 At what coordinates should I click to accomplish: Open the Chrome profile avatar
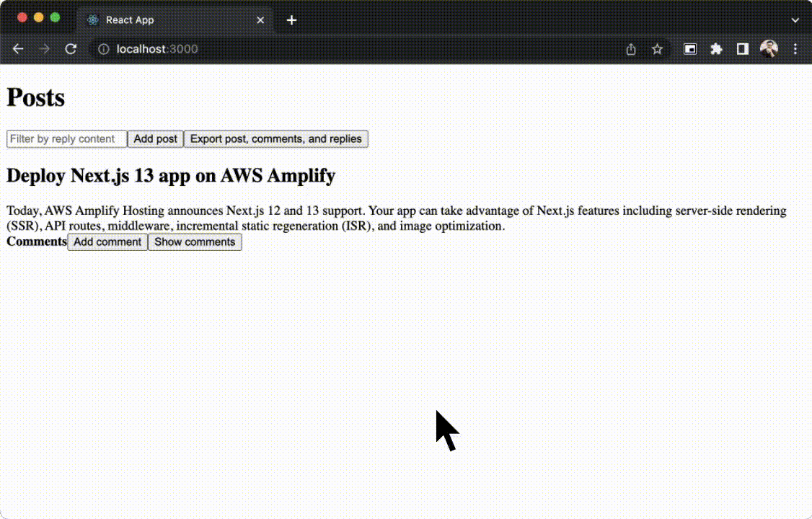coord(769,49)
